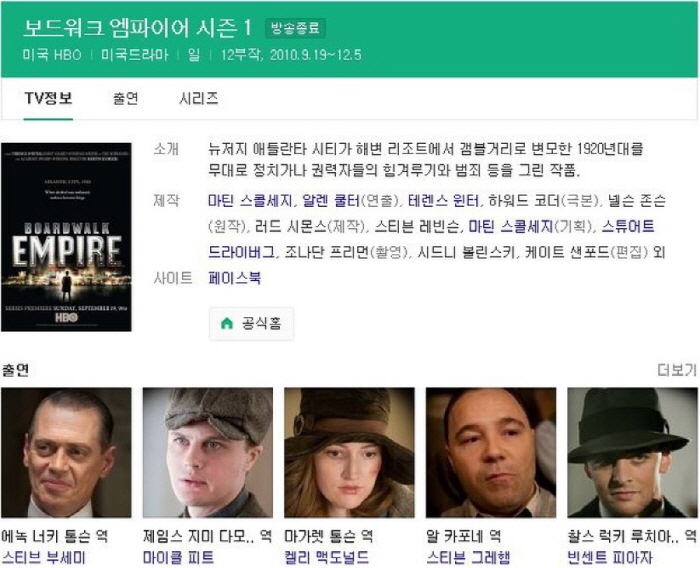This screenshot has height=568, width=700.
Task: Switch to the 시리즈 tab
Action: coord(199,98)
